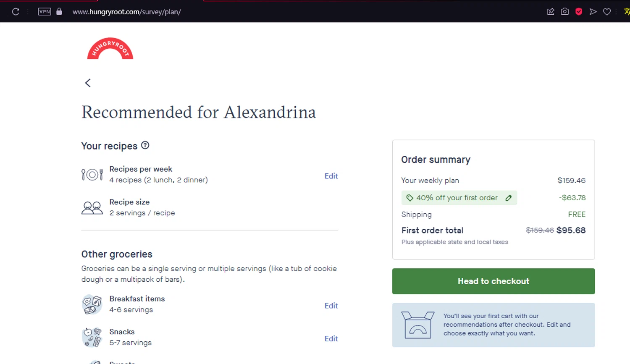This screenshot has width=630, height=364.
Task: Edit Snacks servings
Action: pos(331,339)
